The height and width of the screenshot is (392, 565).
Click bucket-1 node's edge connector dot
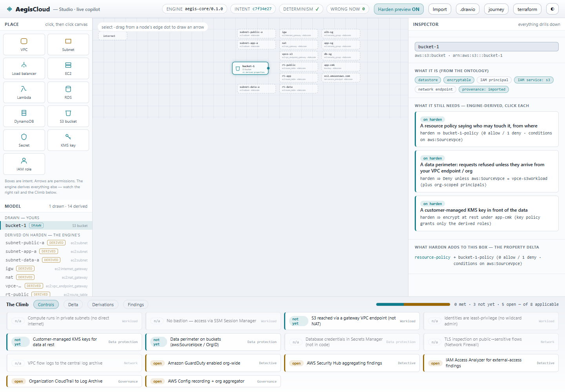268,68
